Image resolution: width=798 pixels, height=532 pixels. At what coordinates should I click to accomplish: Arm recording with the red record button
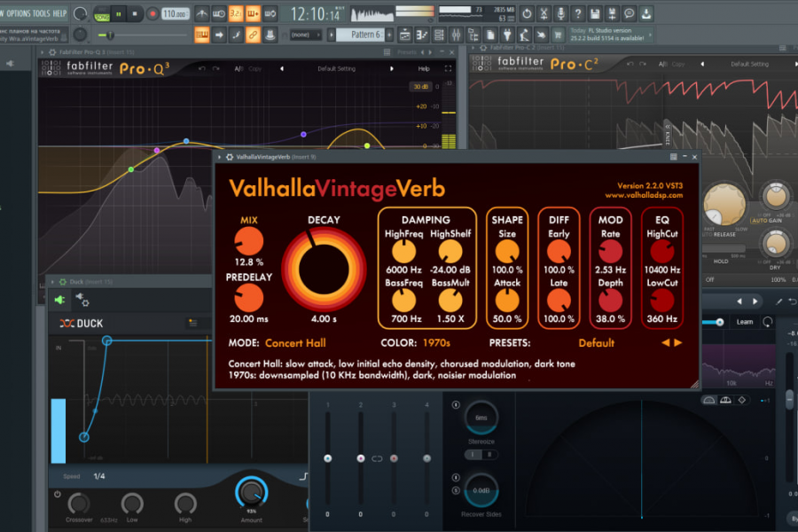[x=152, y=14]
